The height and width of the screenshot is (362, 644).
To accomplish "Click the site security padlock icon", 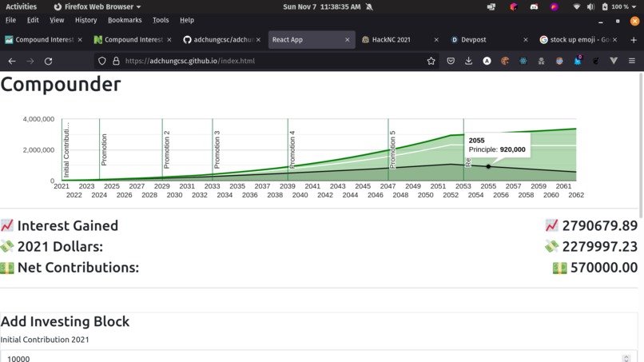I will tap(116, 62).
